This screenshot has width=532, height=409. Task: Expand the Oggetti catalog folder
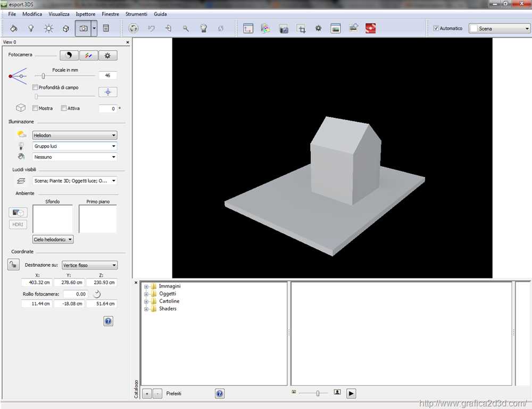pyautogui.click(x=146, y=294)
